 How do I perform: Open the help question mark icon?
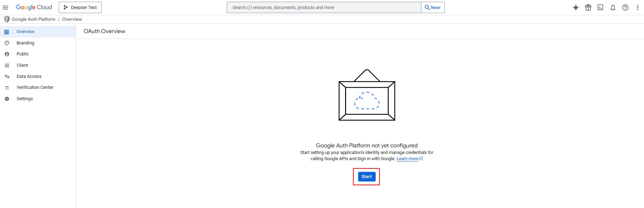pos(625,8)
